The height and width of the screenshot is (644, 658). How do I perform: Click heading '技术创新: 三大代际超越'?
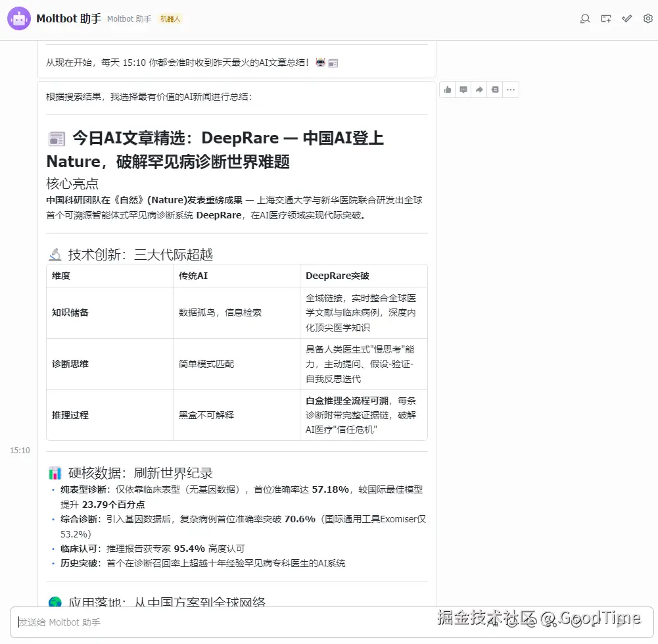pyautogui.click(x=141, y=255)
